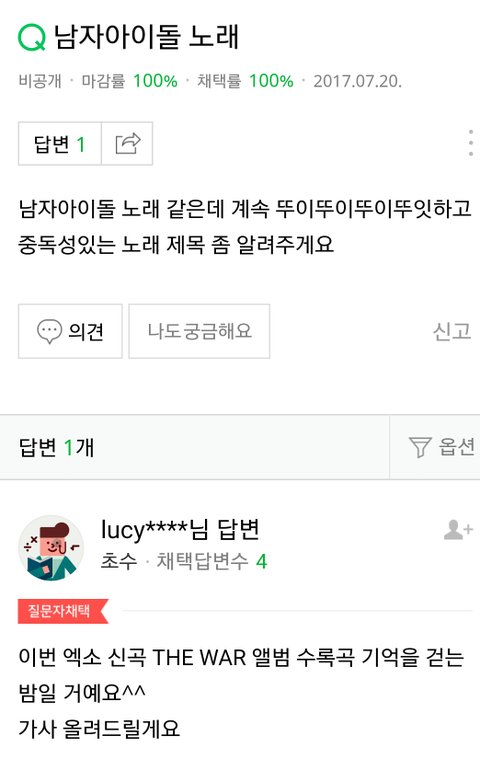Expand the 옵션 filter dropdown

click(x=435, y=447)
